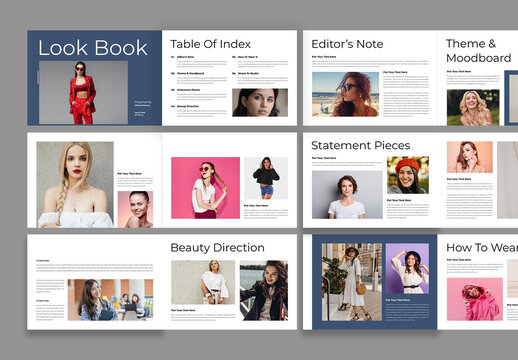Select the redhead woman on peach background photo
Image resolution: width=518 pixels, height=360 pixels.
470,157
